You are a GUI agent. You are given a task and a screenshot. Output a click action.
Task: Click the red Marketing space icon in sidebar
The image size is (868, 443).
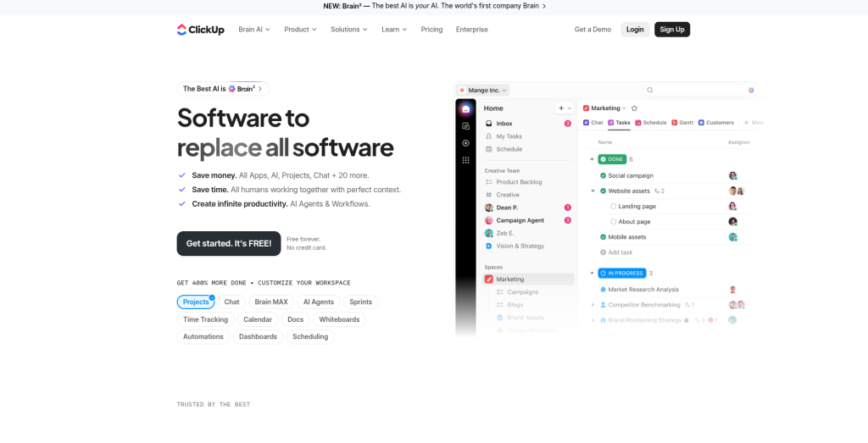pyautogui.click(x=489, y=280)
